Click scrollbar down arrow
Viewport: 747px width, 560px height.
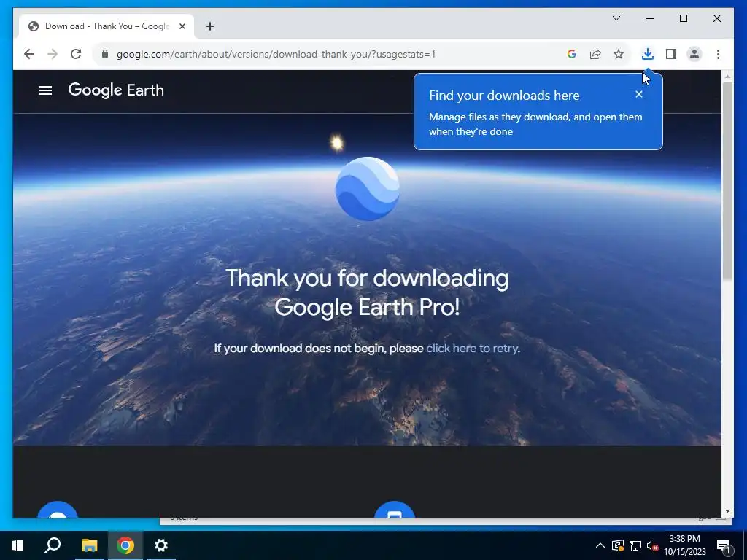pyautogui.click(x=727, y=511)
